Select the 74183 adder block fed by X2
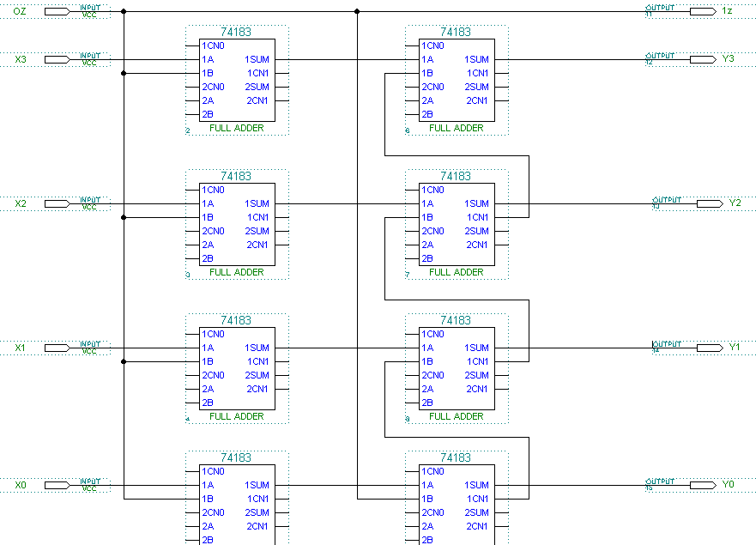756x545 pixels. 237,224
